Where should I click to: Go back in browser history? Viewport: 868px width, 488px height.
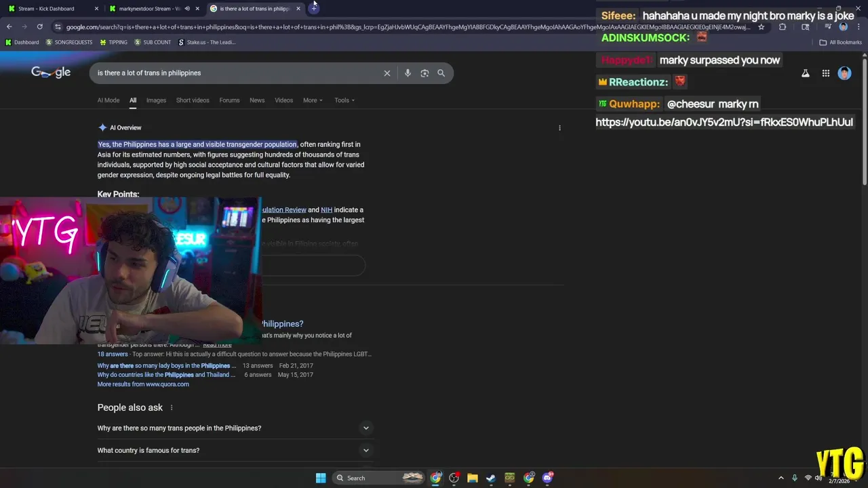coord(9,27)
